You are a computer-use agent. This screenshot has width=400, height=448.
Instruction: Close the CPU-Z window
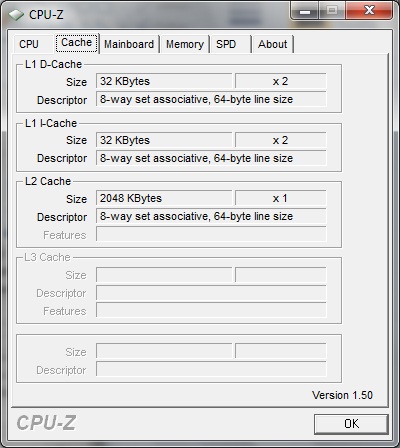369,11
